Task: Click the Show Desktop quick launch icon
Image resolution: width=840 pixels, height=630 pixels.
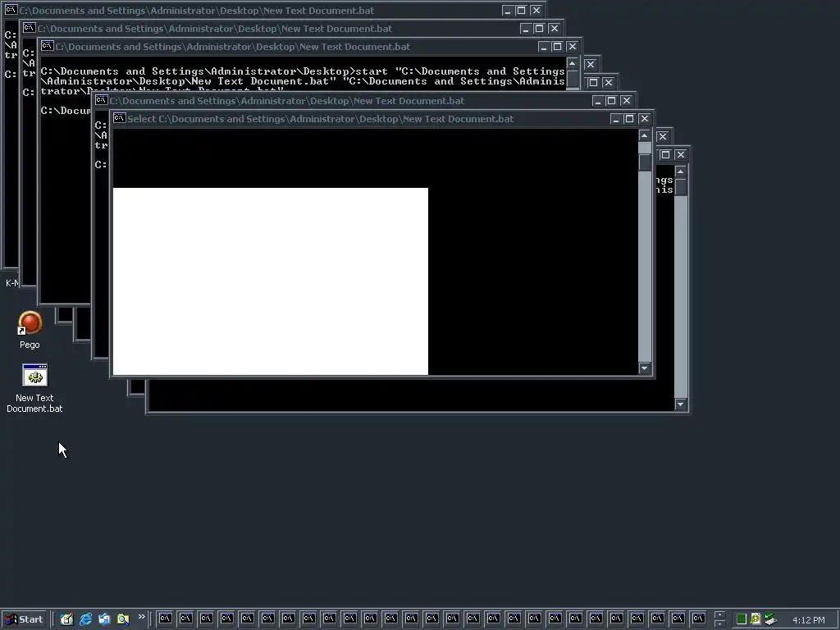Action: 66,619
